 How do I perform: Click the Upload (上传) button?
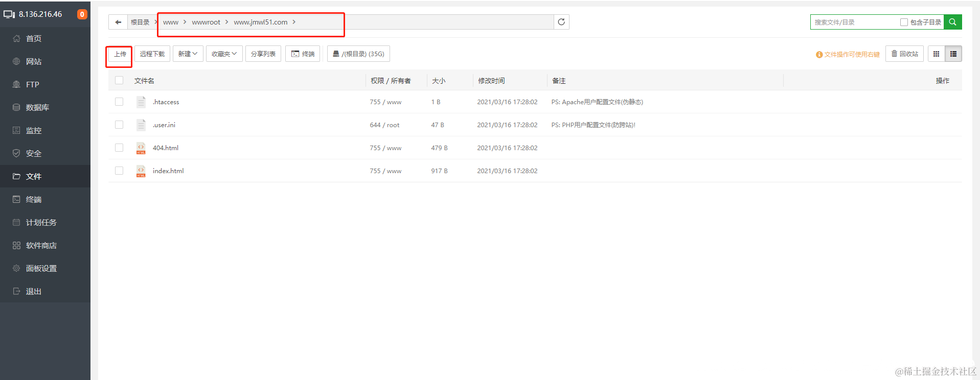[x=120, y=54]
